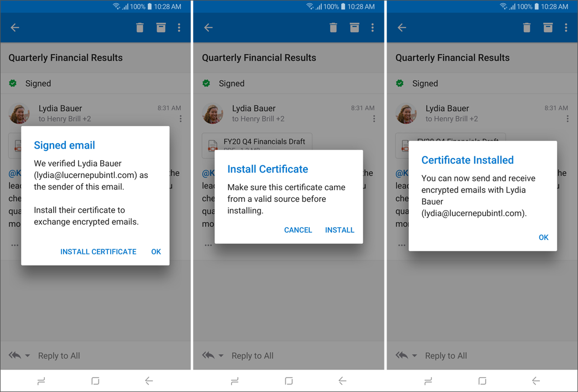Tap INSTALL in the Install Certificate dialog
The width and height of the screenshot is (578, 392).
coord(340,230)
